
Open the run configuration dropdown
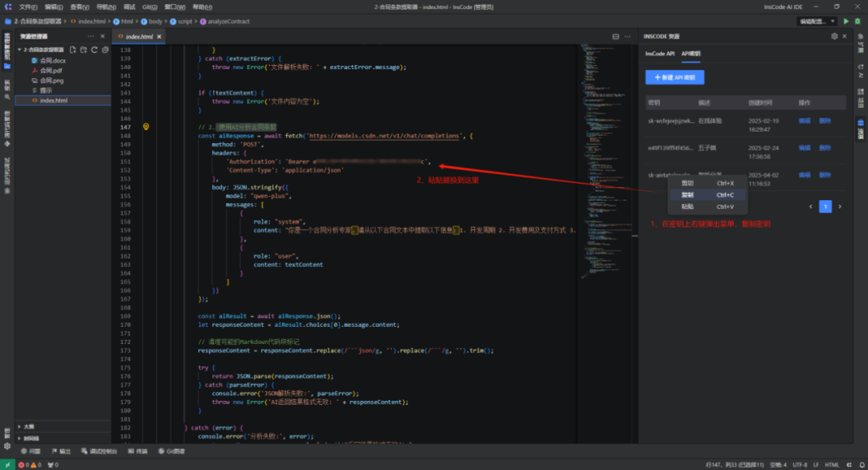tap(817, 22)
